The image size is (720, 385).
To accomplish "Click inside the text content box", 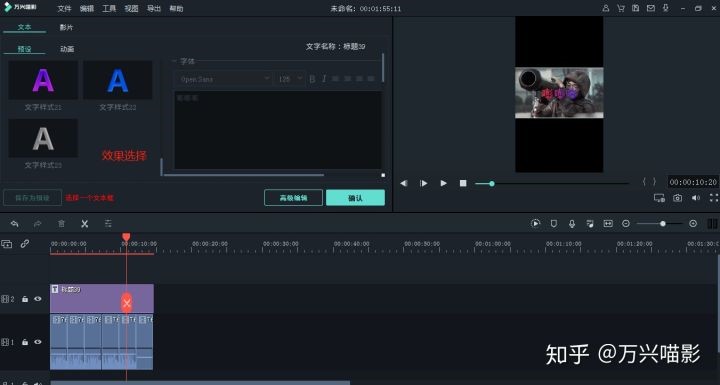I will coord(278,130).
